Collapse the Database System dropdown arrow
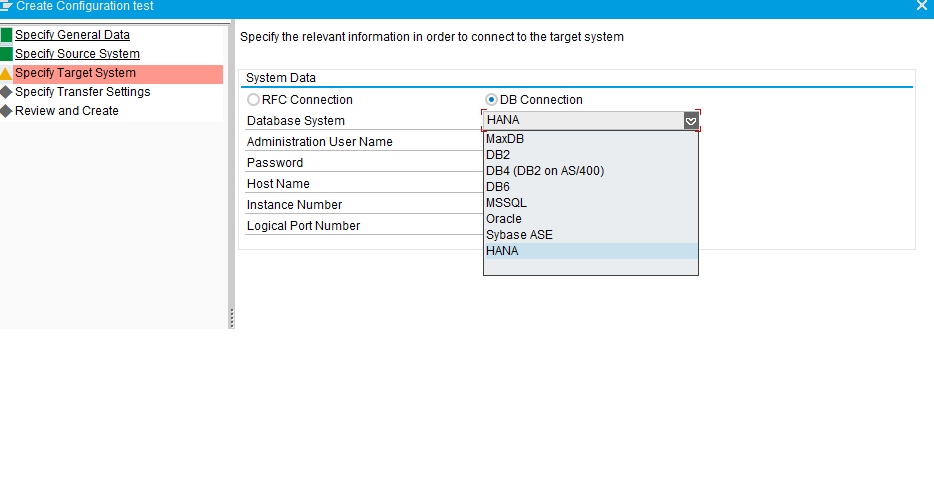The height and width of the screenshot is (480, 934). tap(690, 121)
